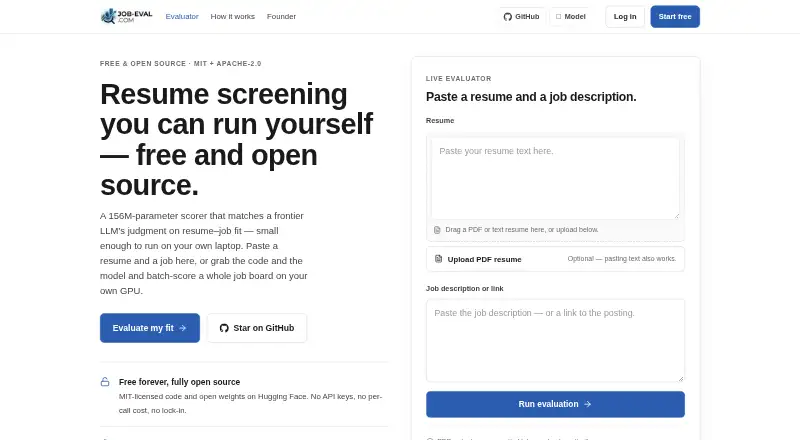Go to the Founder section
800x440 pixels.
[281, 16]
